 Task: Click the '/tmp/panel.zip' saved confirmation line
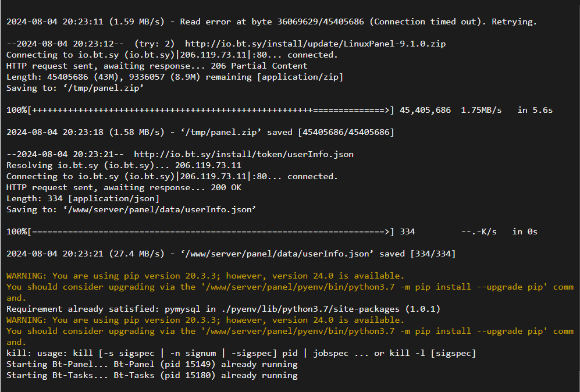point(200,132)
